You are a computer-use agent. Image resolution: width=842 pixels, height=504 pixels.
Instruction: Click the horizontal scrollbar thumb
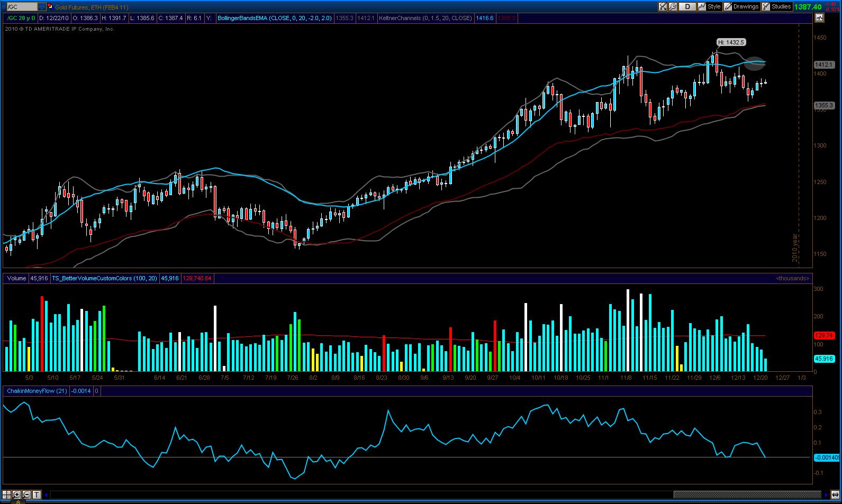click(748, 495)
